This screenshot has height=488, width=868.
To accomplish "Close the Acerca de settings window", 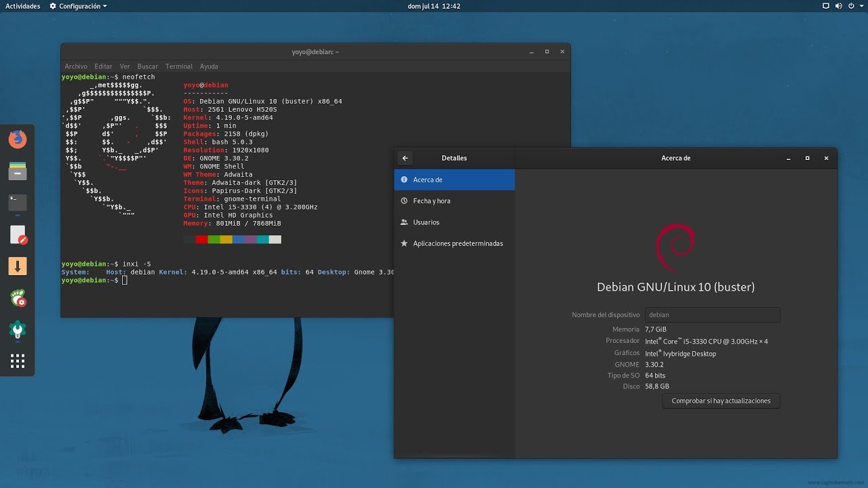I will [826, 158].
